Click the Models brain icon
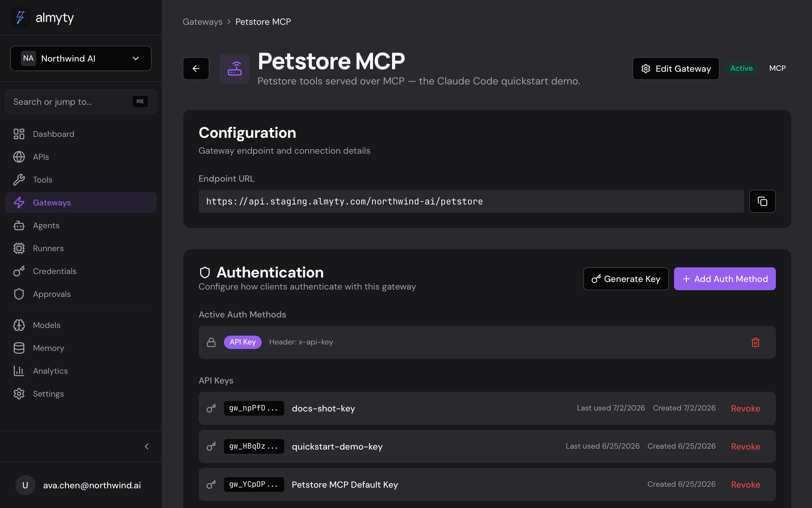 tap(19, 325)
